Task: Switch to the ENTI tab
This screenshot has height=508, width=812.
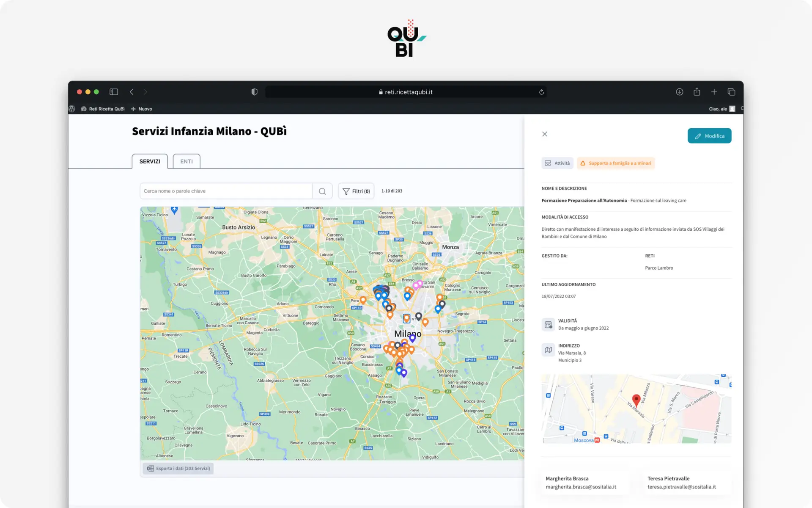Action: point(187,161)
